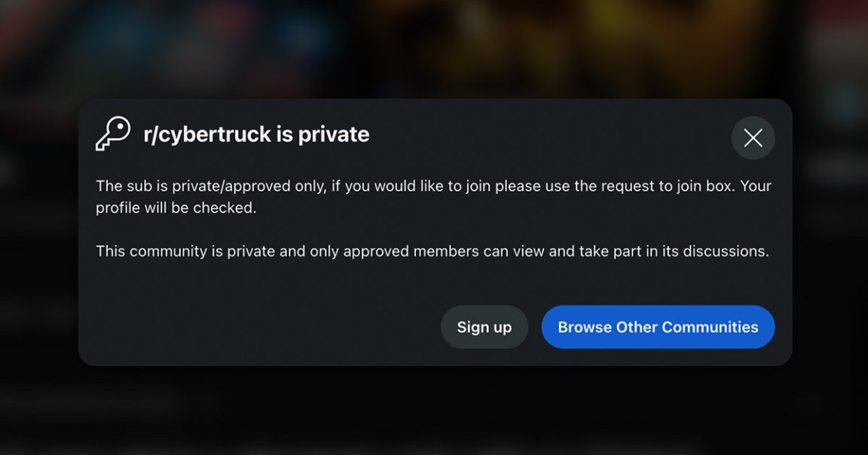
Task: Click the "private/approved only" description paragraph
Action: (433, 196)
